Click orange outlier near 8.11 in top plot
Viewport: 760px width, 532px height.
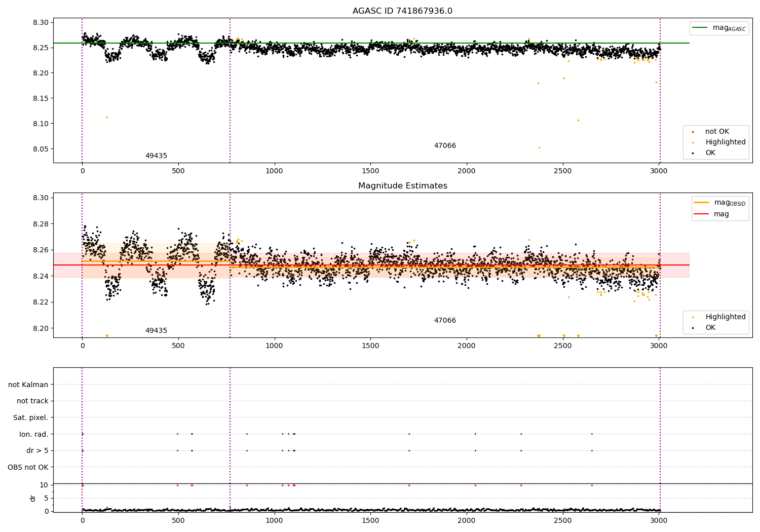[x=107, y=117]
